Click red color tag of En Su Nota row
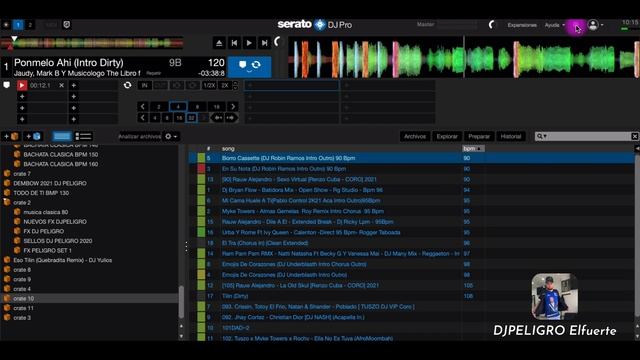Image resolution: width=640 pixels, height=360 pixels. pyautogui.click(x=201, y=169)
